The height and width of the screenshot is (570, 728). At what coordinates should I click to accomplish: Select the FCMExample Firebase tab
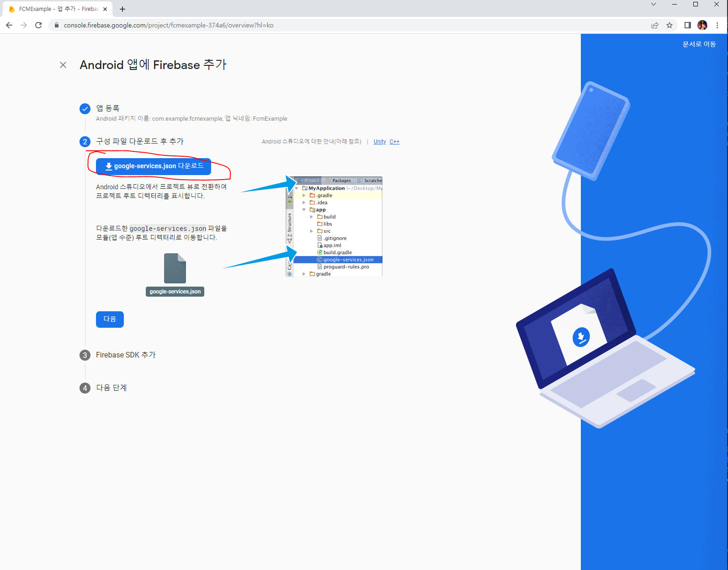[x=58, y=9]
